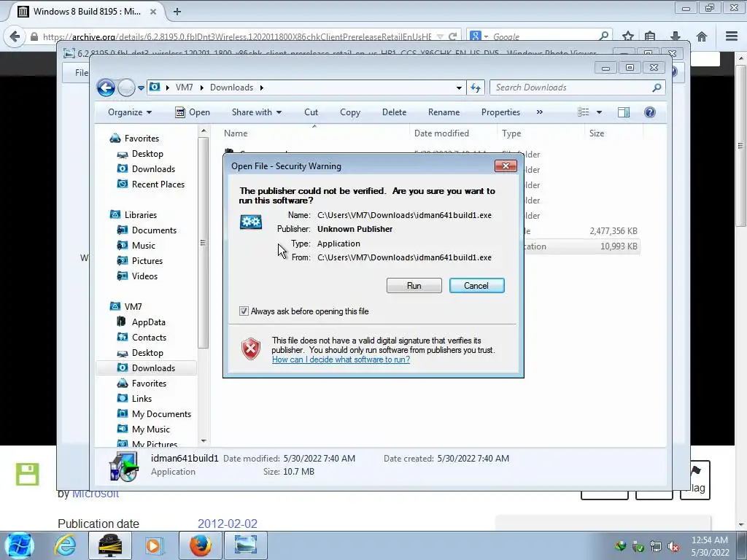Click Run in the Security Warning dialog
747x560 pixels.
click(x=414, y=286)
